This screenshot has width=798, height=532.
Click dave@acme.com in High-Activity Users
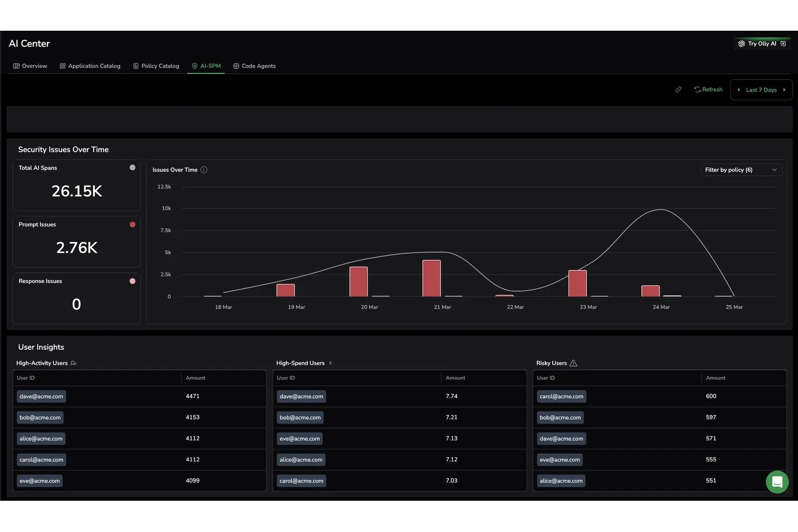tap(42, 397)
